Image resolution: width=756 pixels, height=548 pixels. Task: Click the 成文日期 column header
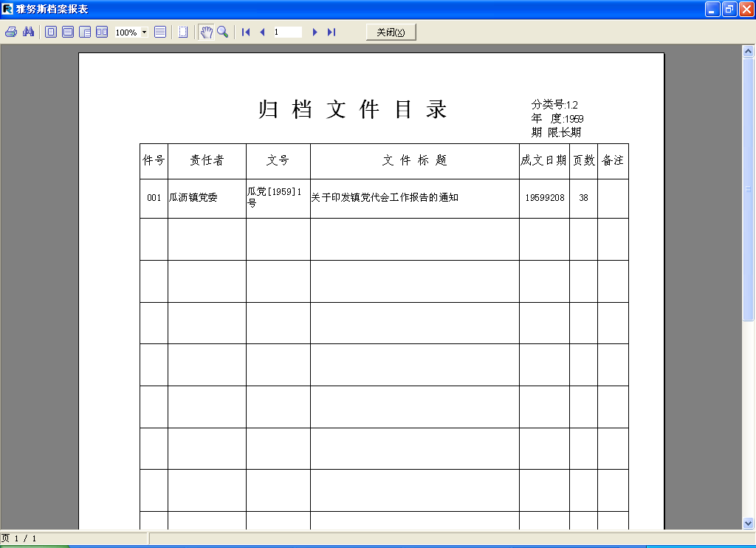point(544,161)
